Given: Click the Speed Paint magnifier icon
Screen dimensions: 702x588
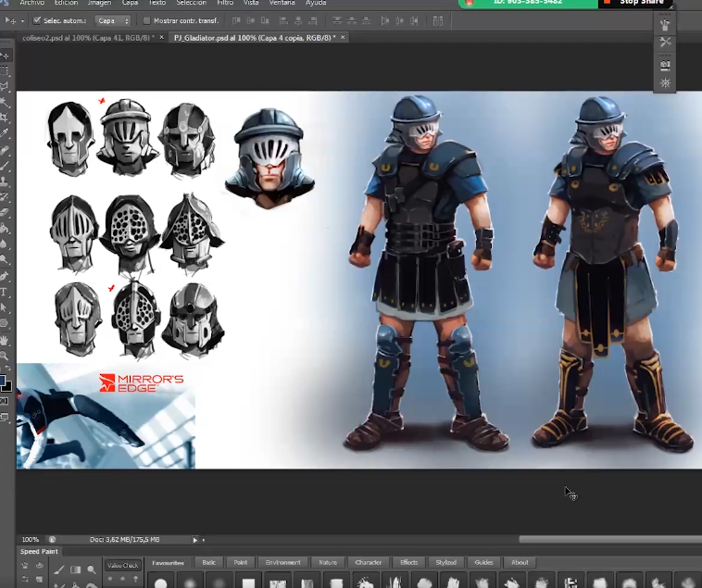Looking at the screenshot, I should (92, 569).
